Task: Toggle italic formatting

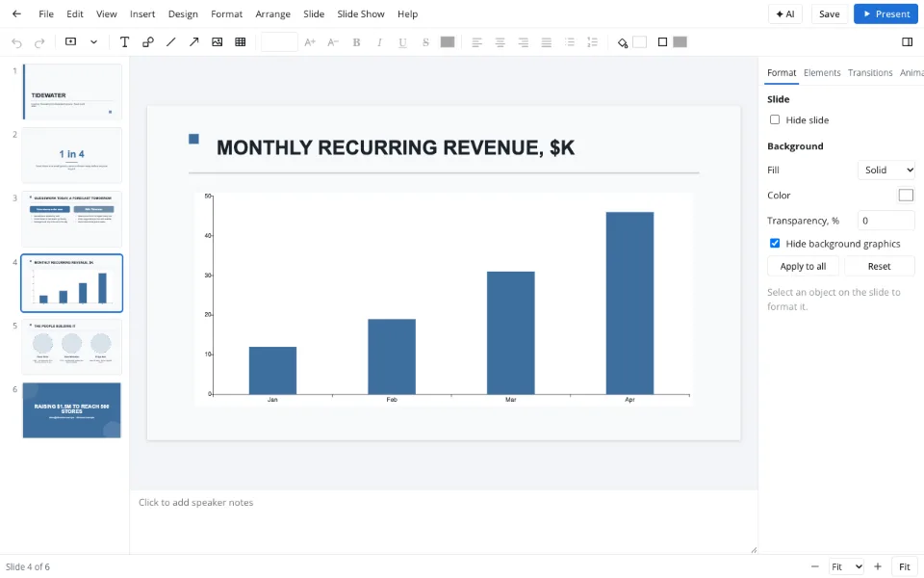Action: (x=379, y=41)
